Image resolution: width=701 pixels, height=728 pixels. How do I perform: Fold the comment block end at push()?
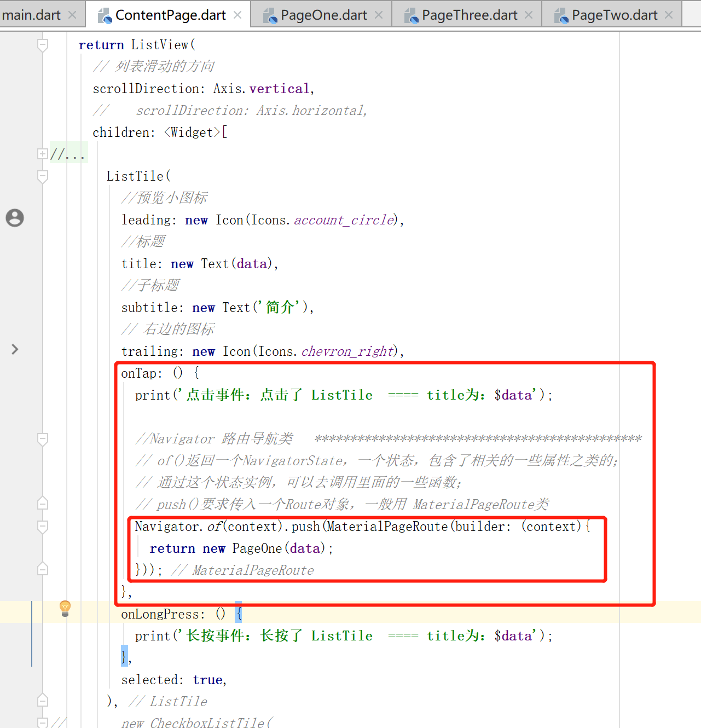43,503
